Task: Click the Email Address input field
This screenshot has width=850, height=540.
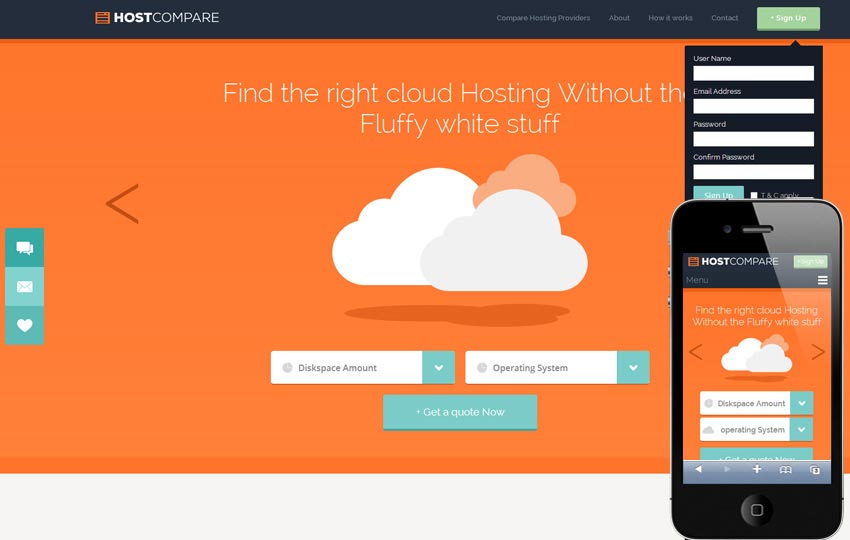Action: (x=753, y=106)
